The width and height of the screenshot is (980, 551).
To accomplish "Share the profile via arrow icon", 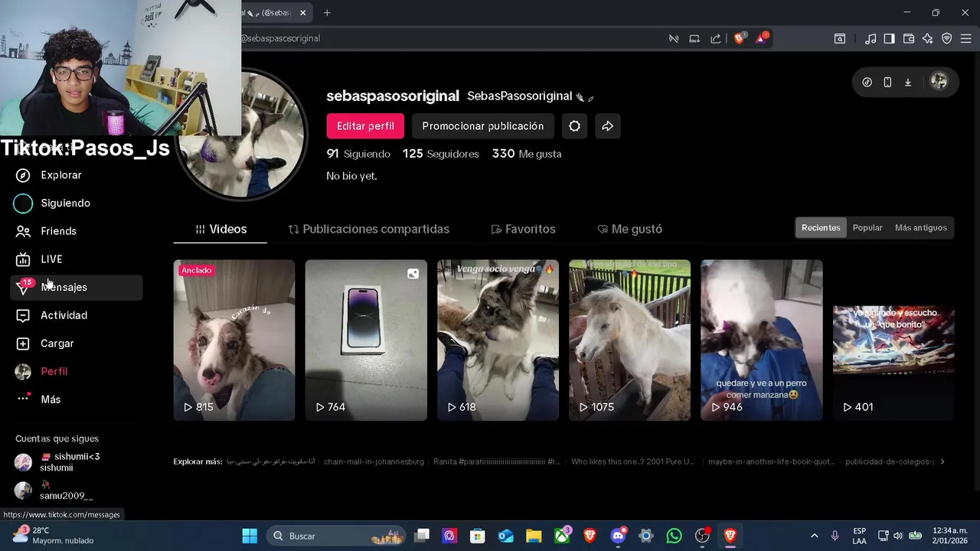I will pos(607,126).
